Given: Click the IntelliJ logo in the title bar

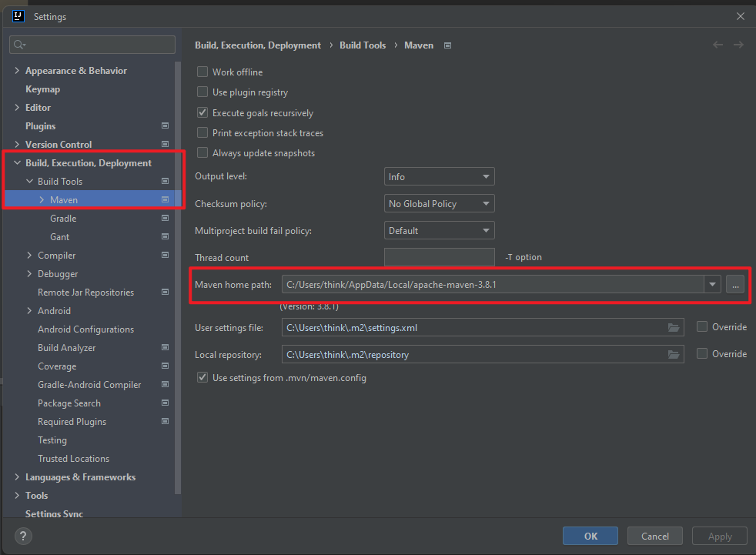Looking at the screenshot, I should coord(18,16).
